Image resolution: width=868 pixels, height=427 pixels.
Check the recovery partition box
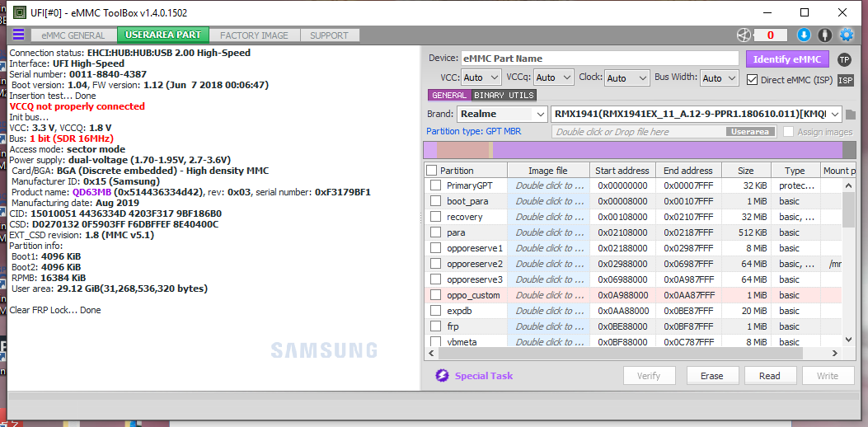pos(436,217)
